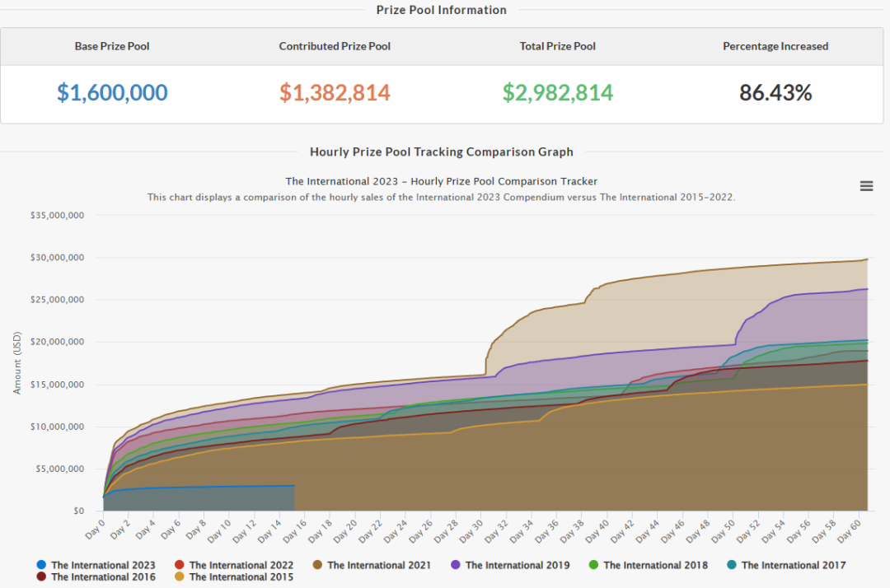Viewport: 890px width, 588px height.
Task: Click the Day 30 x-axis label
Action: click(x=471, y=530)
